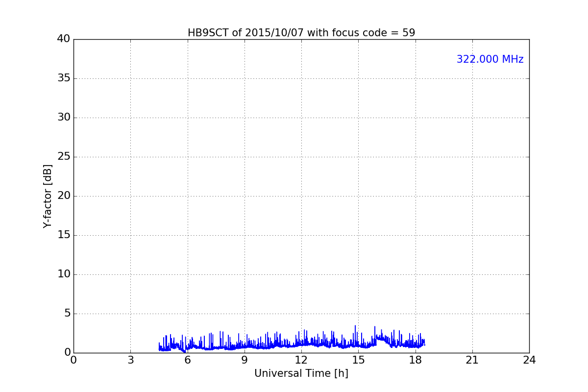588x392 pixels.
Task: Click the 'Y-factor [dB]' axis label
Action: tap(48, 196)
